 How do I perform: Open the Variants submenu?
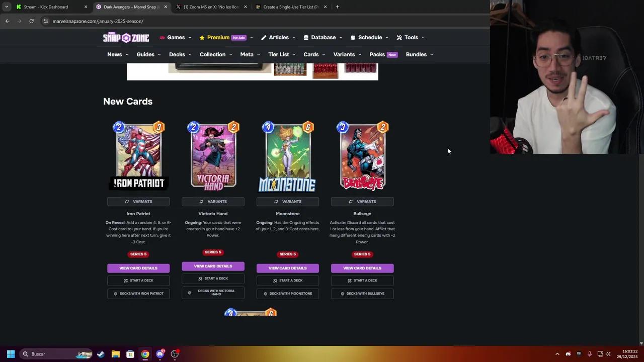[x=348, y=54]
